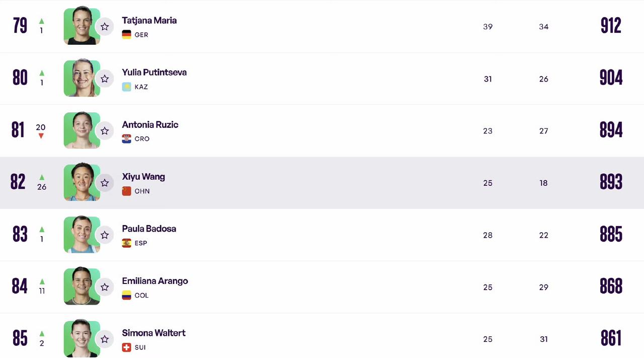Click Emiliana Arango's player photo
Image resolution: width=644 pixels, height=358 pixels.
[x=82, y=287]
